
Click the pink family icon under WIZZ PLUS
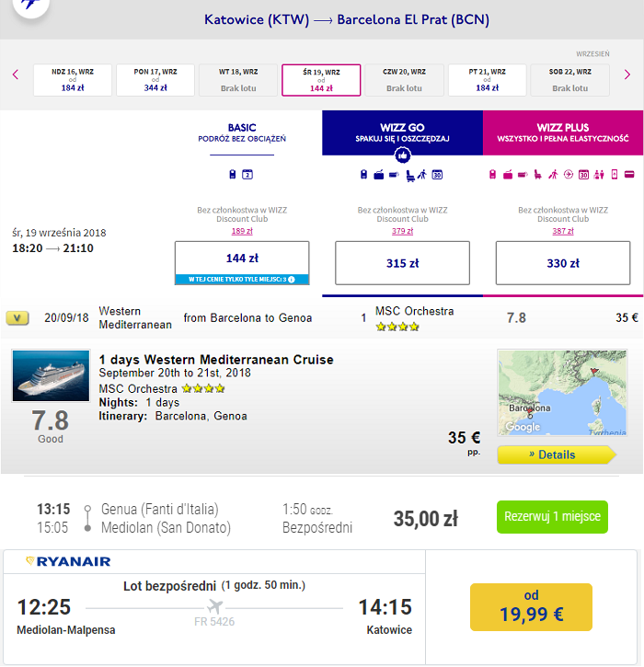point(599,175)
